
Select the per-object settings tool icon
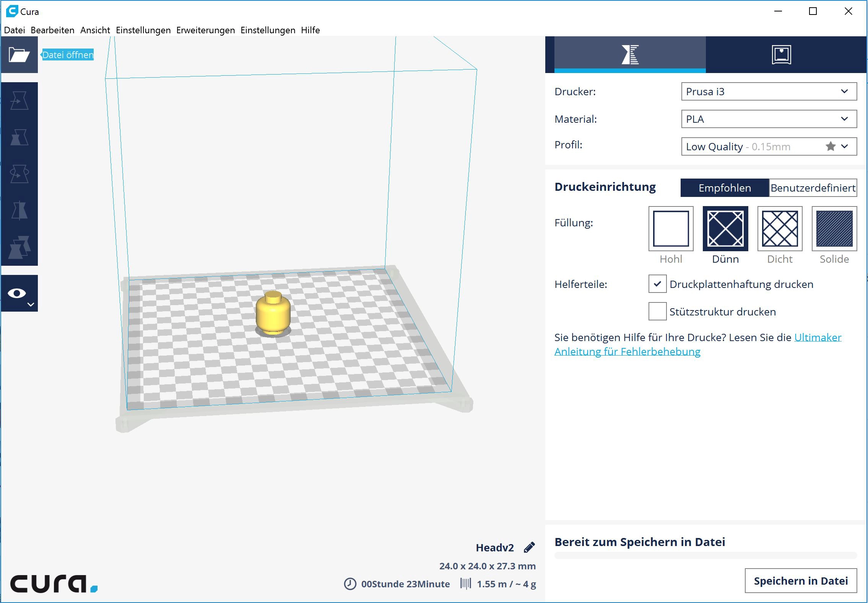[19, 247]
